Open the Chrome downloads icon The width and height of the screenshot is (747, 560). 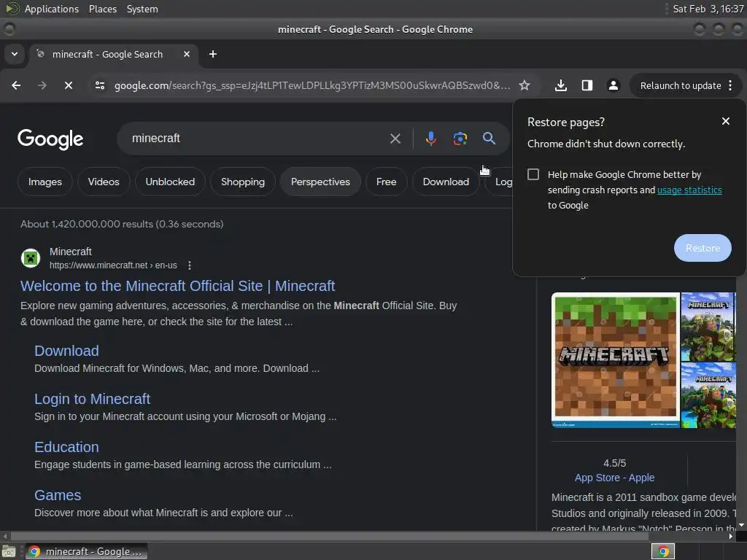pyautogui.click(x=561, y=85)
